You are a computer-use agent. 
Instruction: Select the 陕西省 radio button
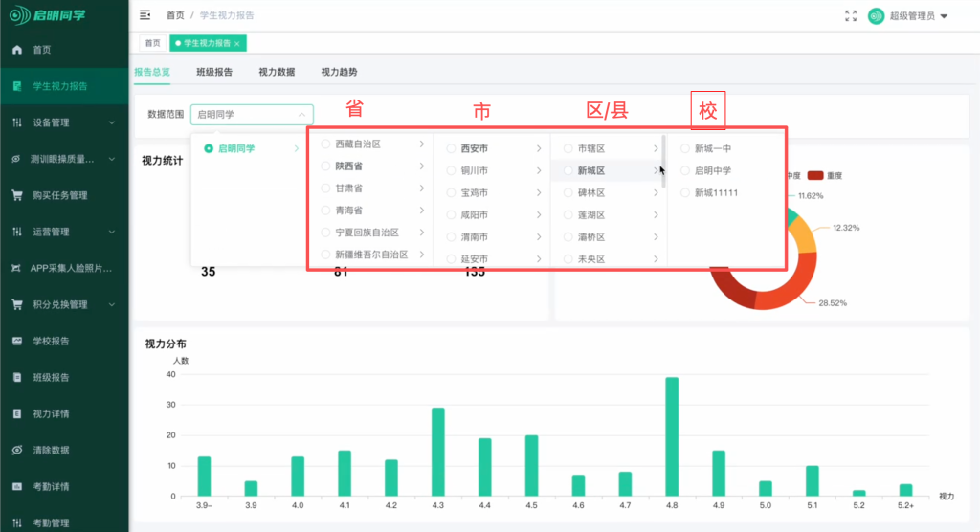point(326,166)
